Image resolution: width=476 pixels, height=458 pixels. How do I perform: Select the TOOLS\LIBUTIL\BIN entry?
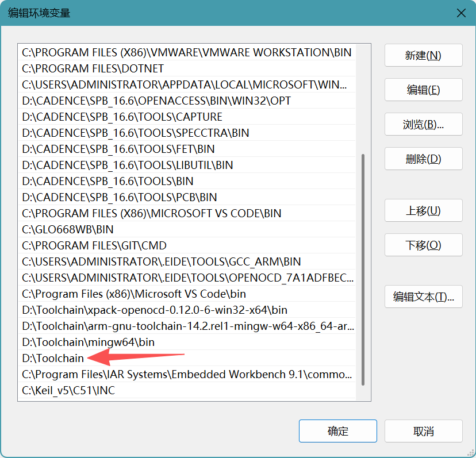[187, 165]
